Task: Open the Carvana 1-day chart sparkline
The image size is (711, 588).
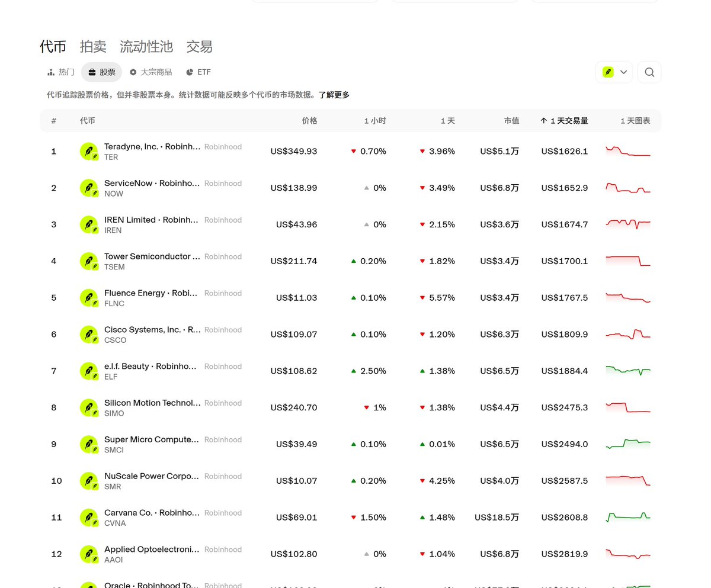Action: click(x=628, y=518)
